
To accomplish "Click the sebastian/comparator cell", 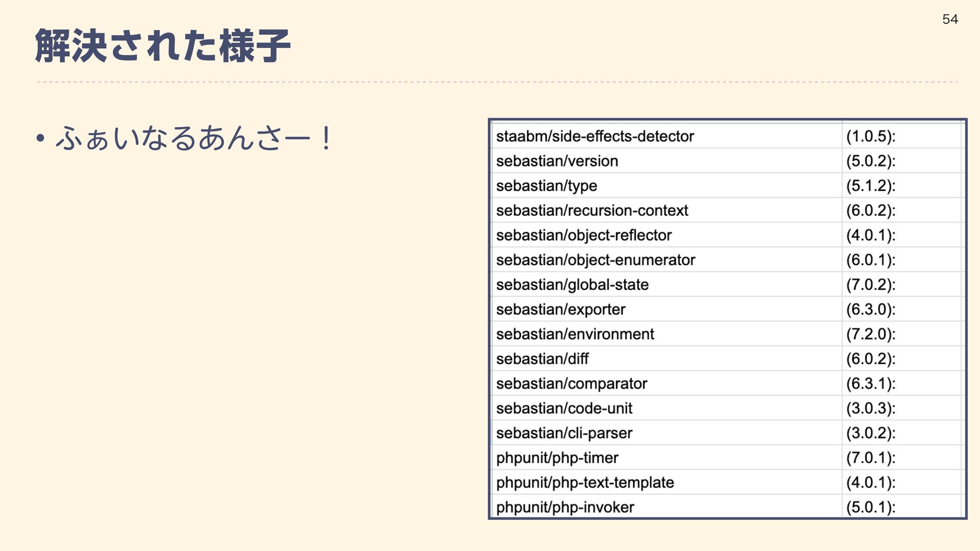I will pos(572,384).
